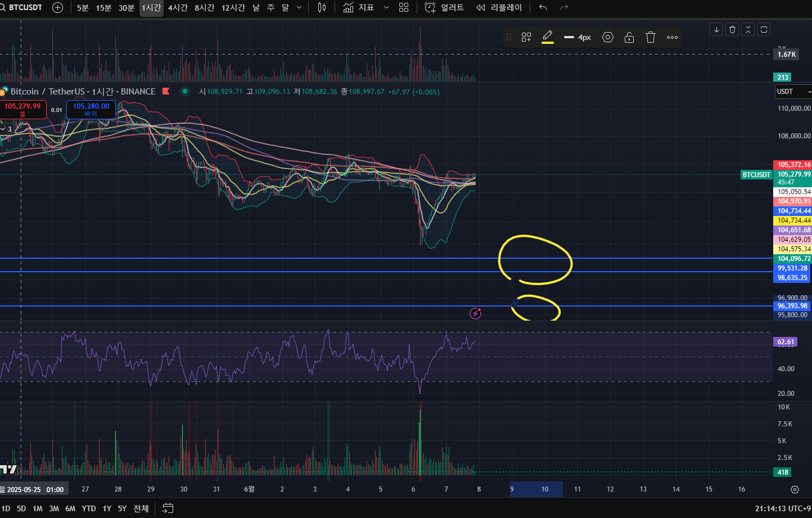The height and width of the screenshot is (518, 812).
Task: Lock the selected drawing
Action: [629, 37]
